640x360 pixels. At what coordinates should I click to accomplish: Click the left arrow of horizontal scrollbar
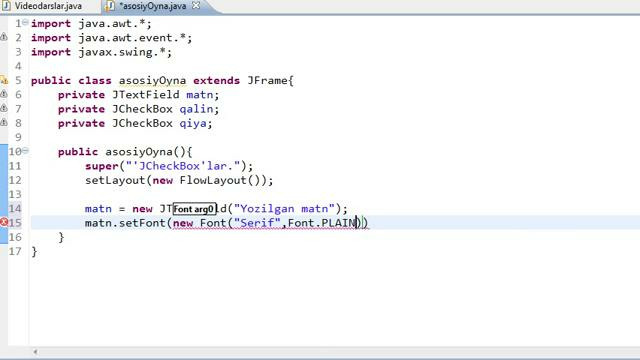click(35, 351)
